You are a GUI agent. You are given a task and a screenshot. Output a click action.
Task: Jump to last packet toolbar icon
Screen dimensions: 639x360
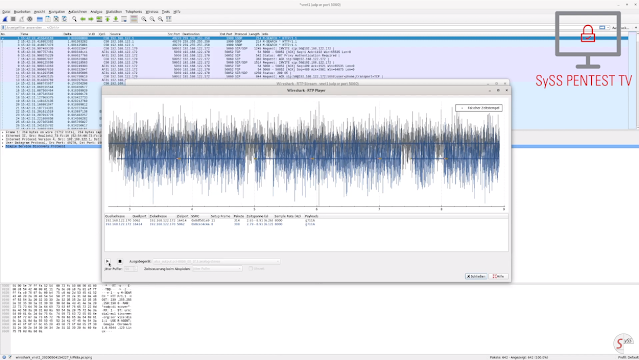[x=116, y=19]
